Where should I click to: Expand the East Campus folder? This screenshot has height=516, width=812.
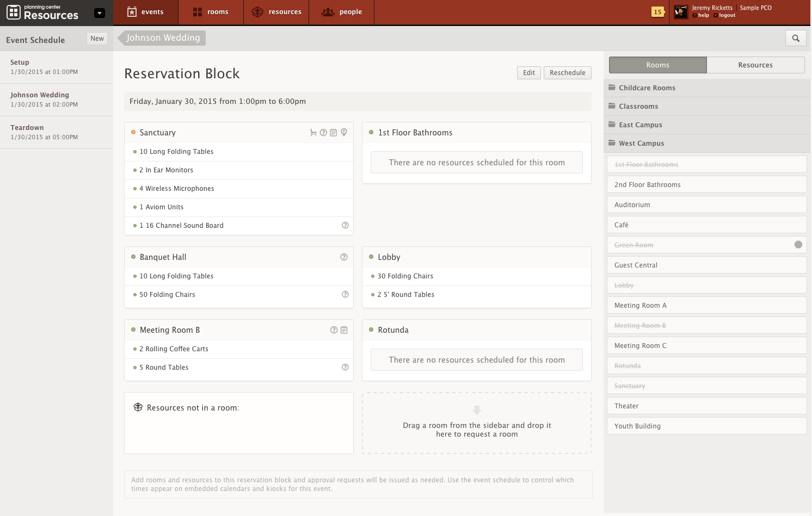coord(640,125)
